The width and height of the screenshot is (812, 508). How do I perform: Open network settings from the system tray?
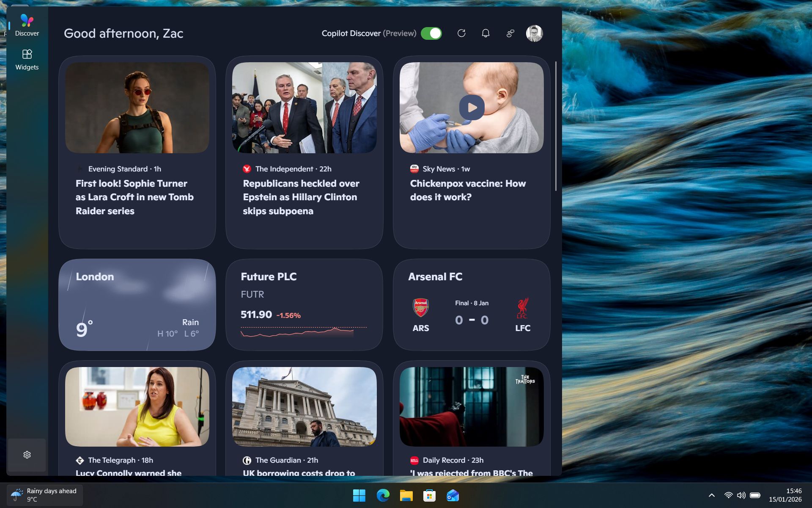click(728, 495)
